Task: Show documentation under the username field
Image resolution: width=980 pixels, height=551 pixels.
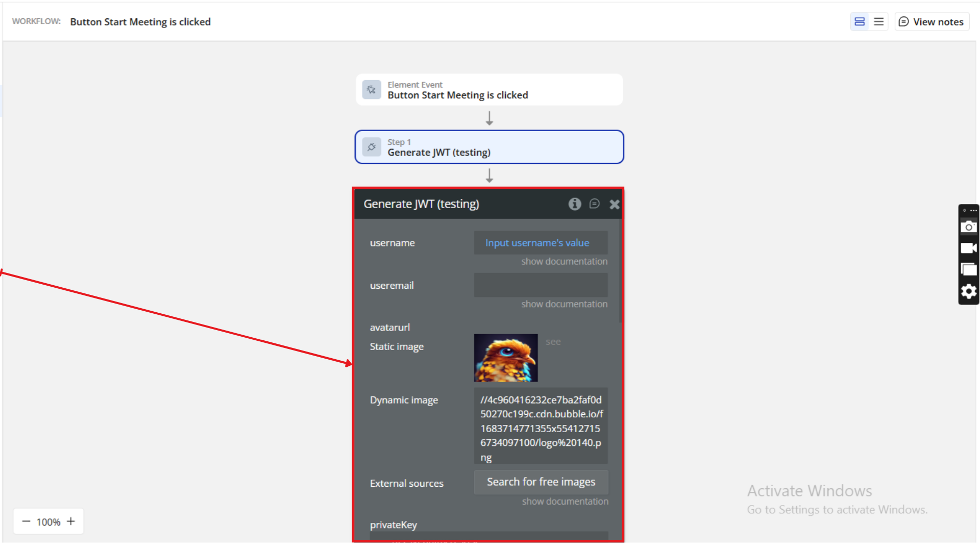Action: (x=564, y=261)
